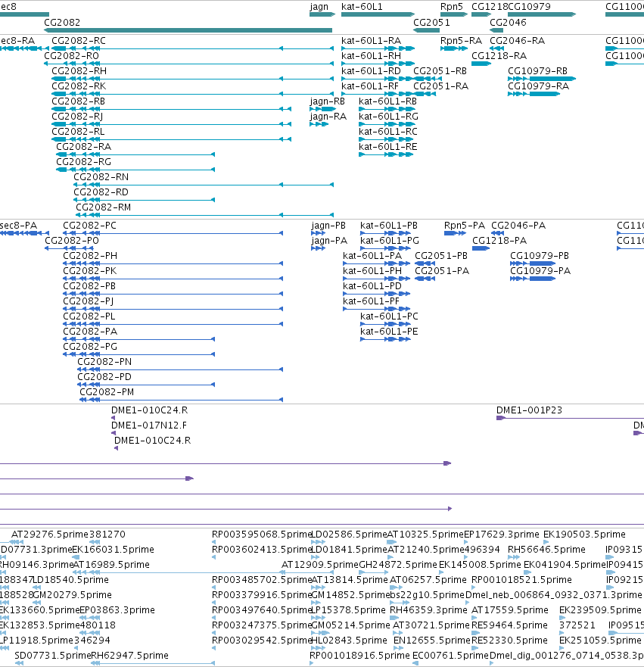Select the AT12909.5prime EST label

point(320,565)
